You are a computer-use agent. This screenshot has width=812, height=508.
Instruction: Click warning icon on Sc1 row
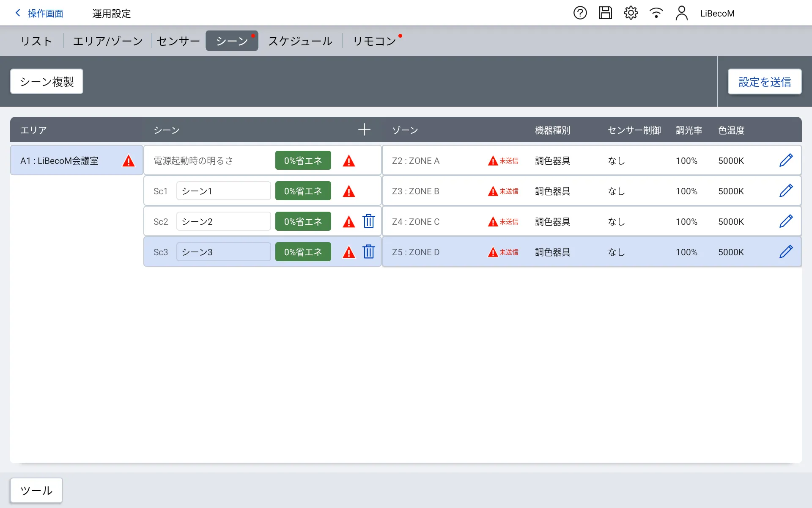(x=349, y=192)
